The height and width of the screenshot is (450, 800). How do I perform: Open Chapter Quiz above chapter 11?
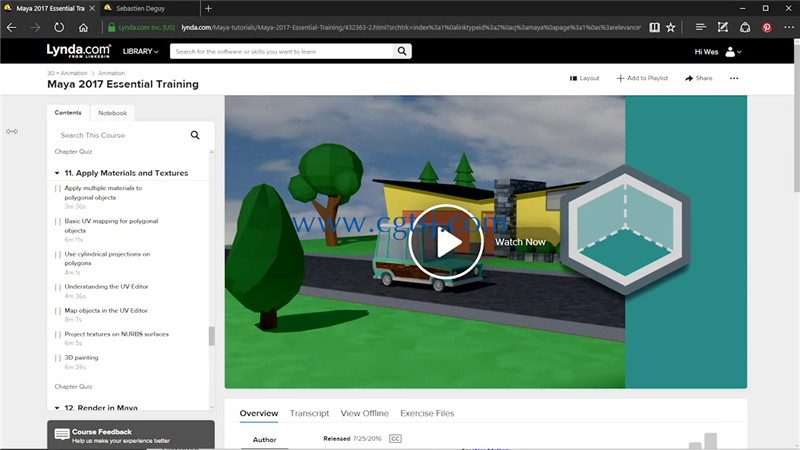click(x=73, y=152)
